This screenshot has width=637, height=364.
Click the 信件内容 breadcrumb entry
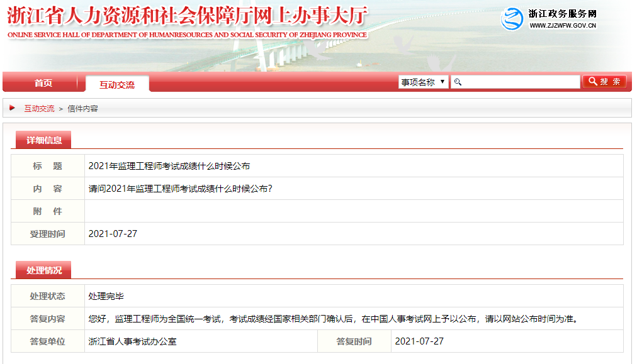pos(84,108)
